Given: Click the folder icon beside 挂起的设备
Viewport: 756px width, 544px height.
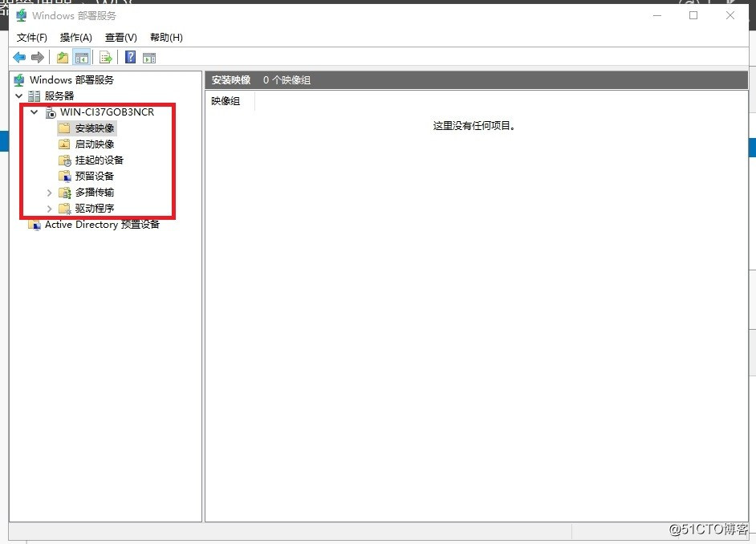Looking at the screenshot, I should (x=65, y=160).
